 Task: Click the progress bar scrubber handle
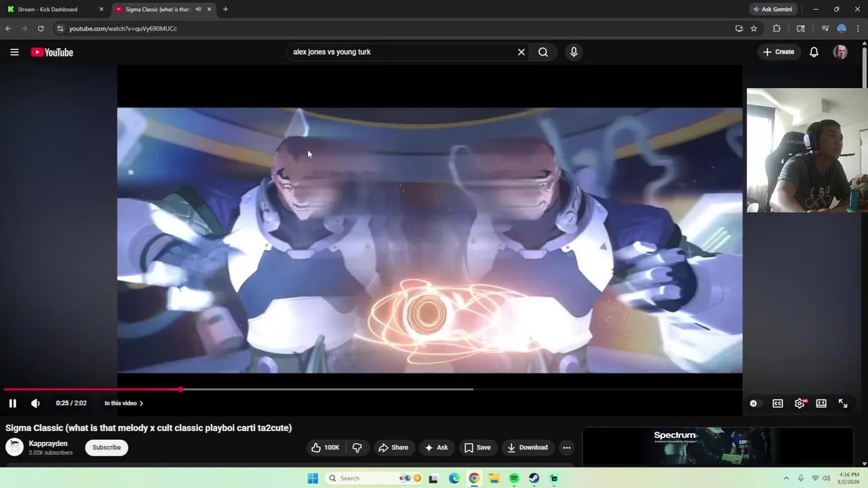click(180, 389)
